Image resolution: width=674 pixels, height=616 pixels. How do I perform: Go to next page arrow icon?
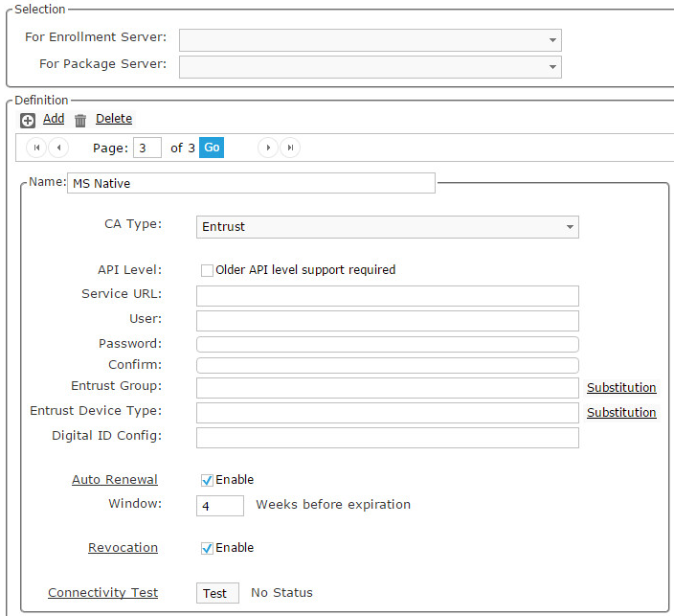268,148
